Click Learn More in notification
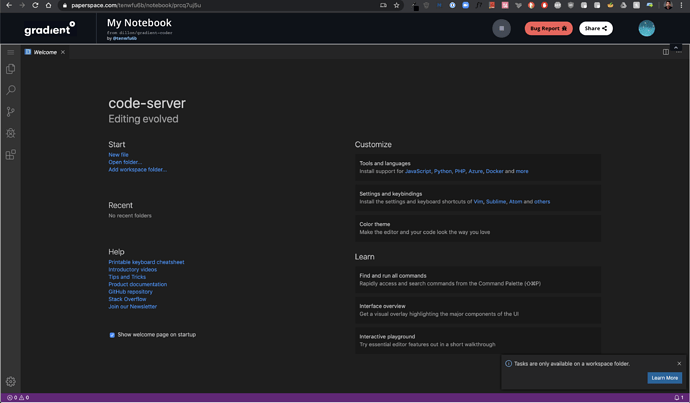Viewport: 690px width, 403px height. (x=664, y=378)
